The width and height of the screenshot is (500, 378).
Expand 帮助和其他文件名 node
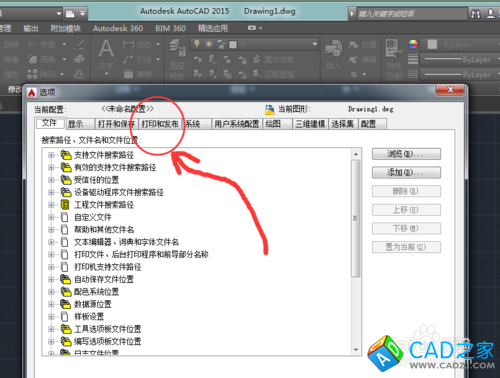[x=51, y=230]
